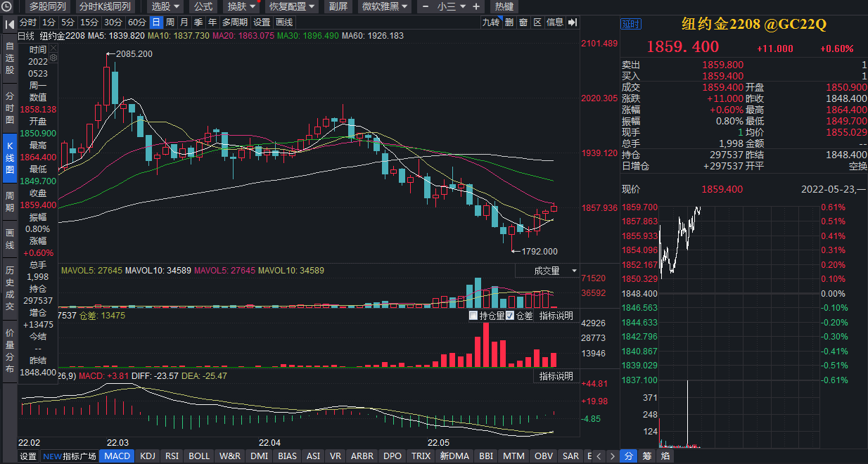Switch to the KDJ indicator tab
Image resolution: width=868 pixels, height=464 pixels.
148,456
